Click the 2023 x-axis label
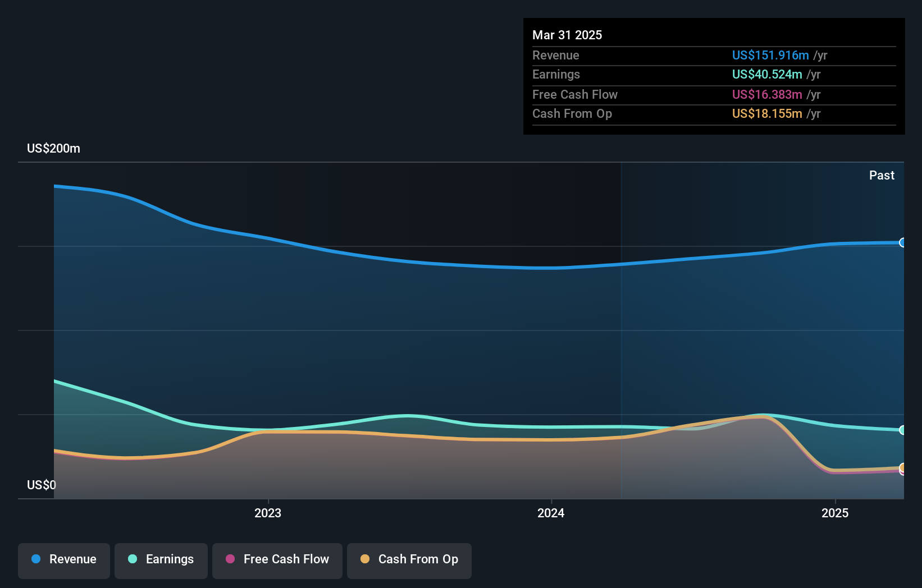Screen dimensions: 922x588 [x=268, y=513]
